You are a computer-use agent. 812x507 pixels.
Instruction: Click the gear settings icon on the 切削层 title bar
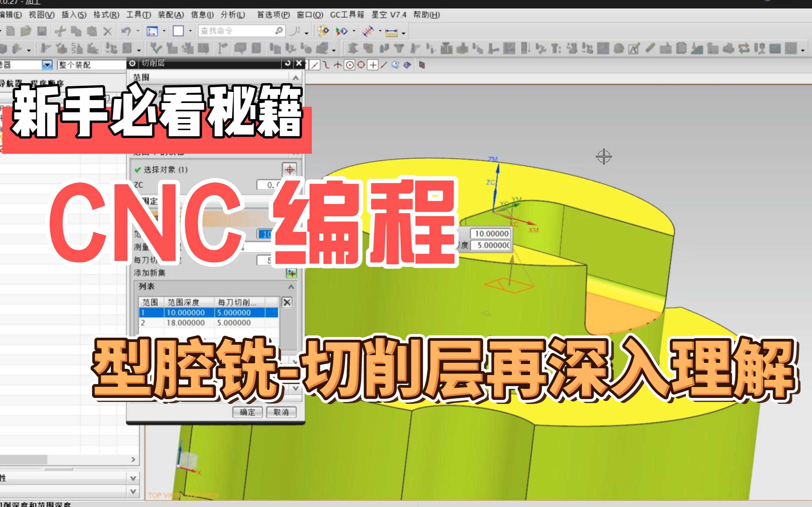pos(133,63)
